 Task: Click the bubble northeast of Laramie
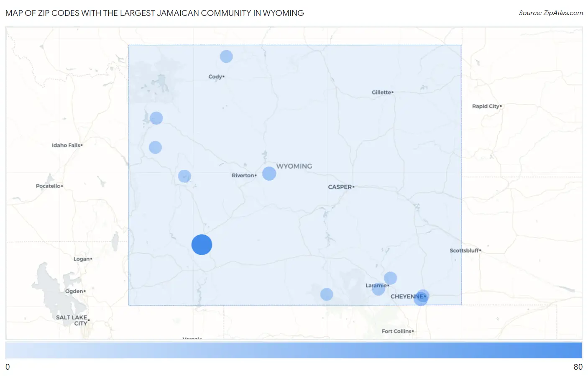[x=390, y=278]
